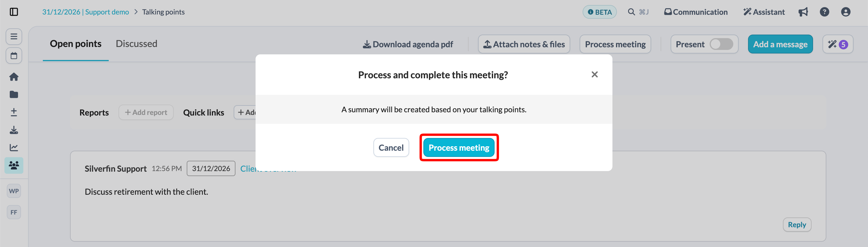Open the hamburger menu in sidebar
Image resolution: width=868 pixels, height=247 pixels.
click(14, 36)
